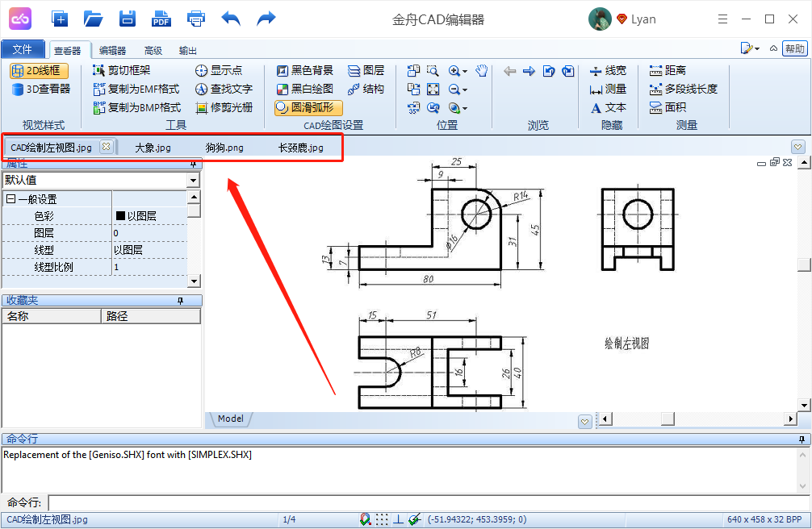Hide text with the 文本 tool
The image size is (812, 529).
(x=615, y=106)
